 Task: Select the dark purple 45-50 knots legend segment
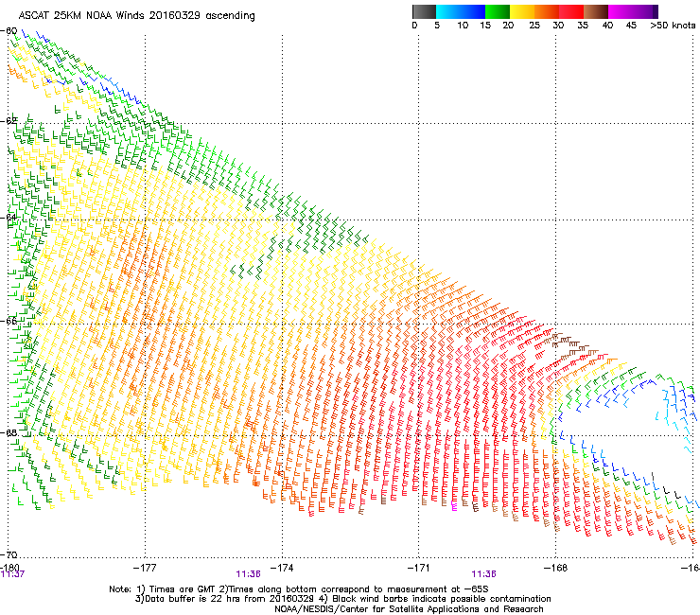pyautogui.click(x=645, y=11)
